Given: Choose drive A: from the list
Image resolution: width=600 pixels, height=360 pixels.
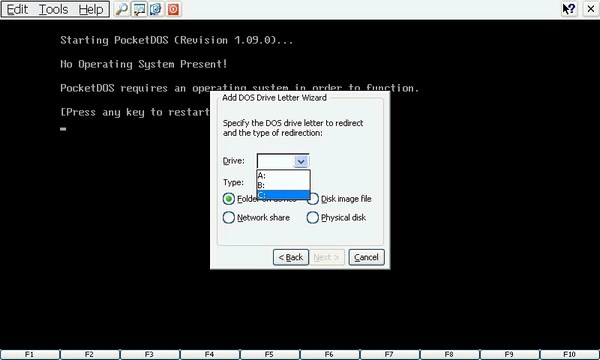Looking at the screenshot, I should pyautogui.click(x=283, y=176).
